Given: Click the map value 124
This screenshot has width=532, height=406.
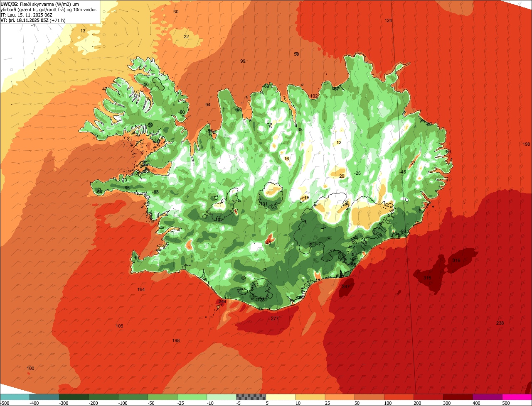Looking at the screenshot, I should 388,20.
